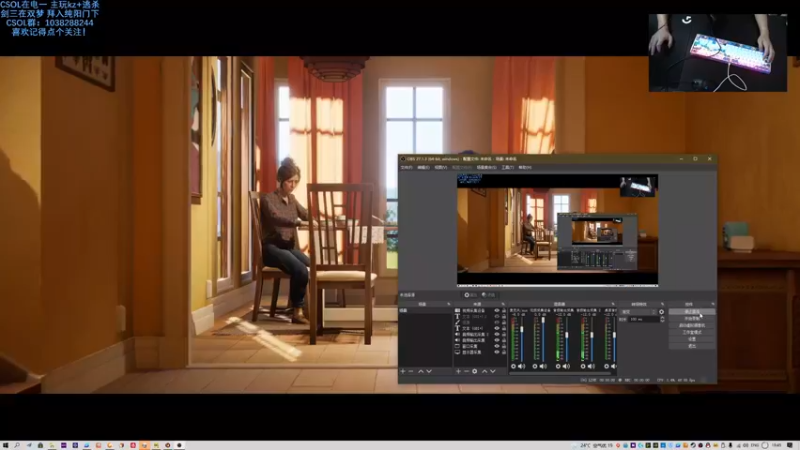Screen dimensions: 800x450
Task: Open the File menu in OBS
Action: tap(407, 167)
